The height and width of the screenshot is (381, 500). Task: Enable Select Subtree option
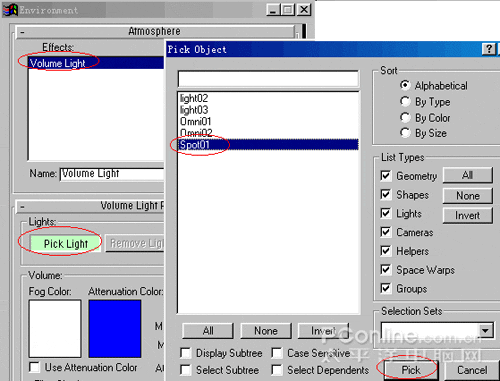tap(186, 370)
